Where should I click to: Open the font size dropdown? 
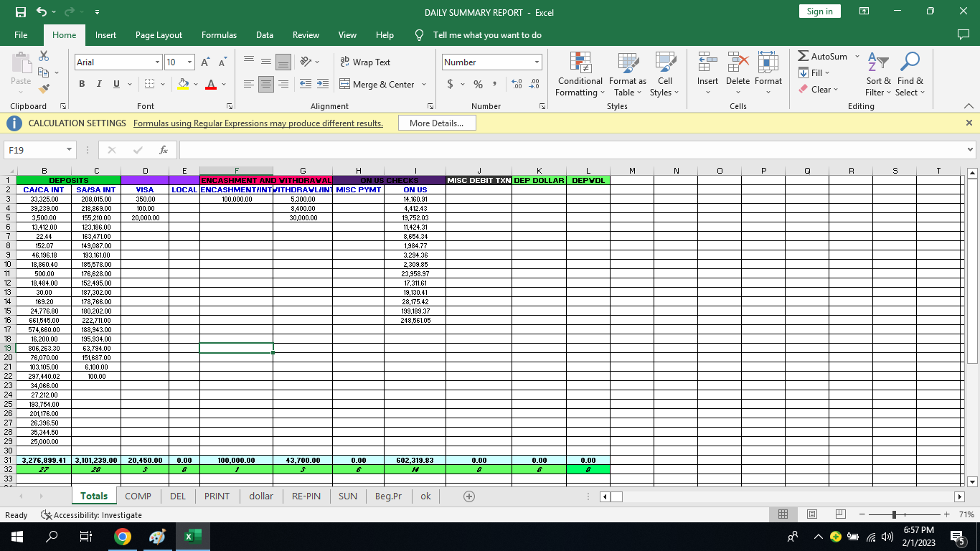189,62
